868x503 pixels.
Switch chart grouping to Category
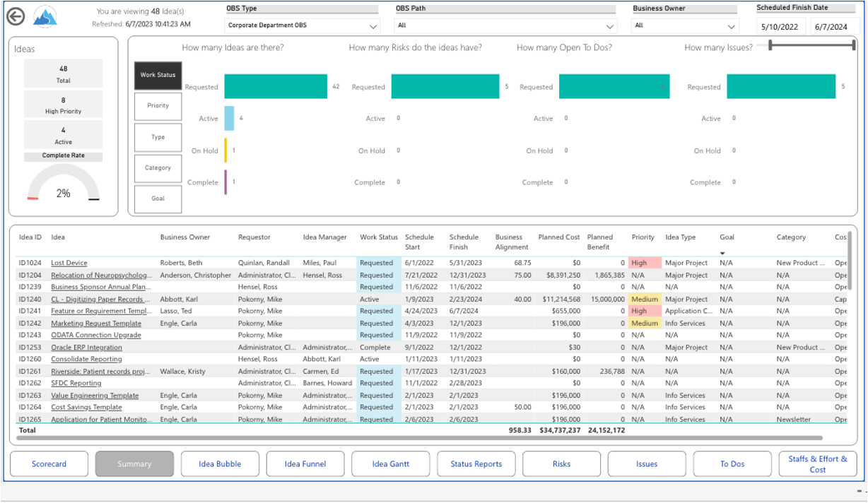[x=158, y=168]
